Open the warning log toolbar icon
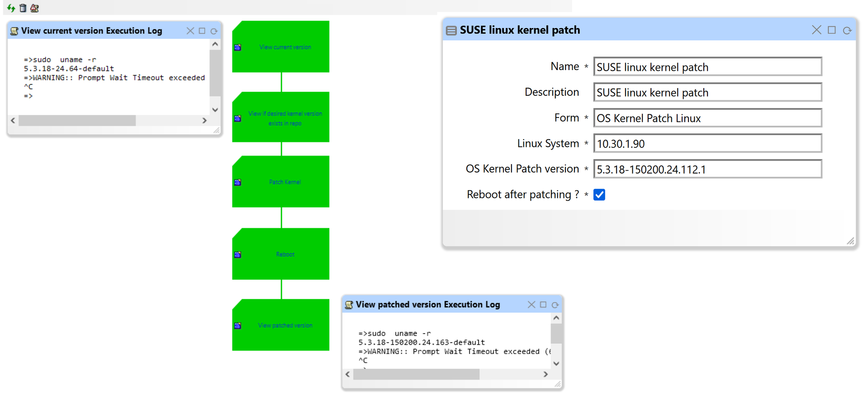The width and height of the screenshot is (868, 395). coord(34,8)
